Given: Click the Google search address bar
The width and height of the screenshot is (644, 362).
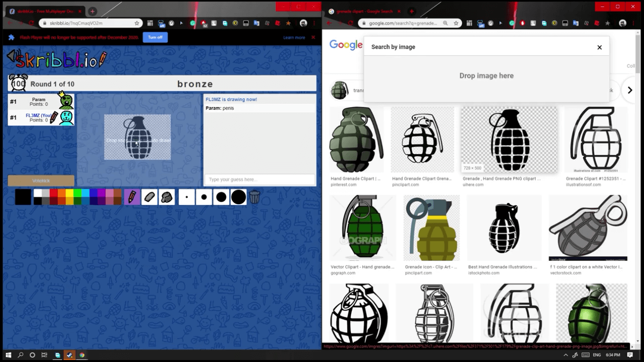Looking at the screenshot, I should point(410,23).
